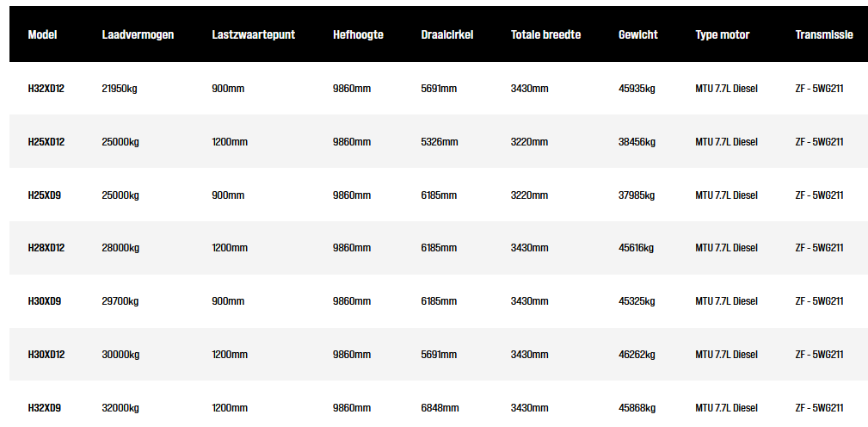Screen dimensions: 868x427
Task: Click the 21950kg capacity value
Action: (x=120, y=89)
